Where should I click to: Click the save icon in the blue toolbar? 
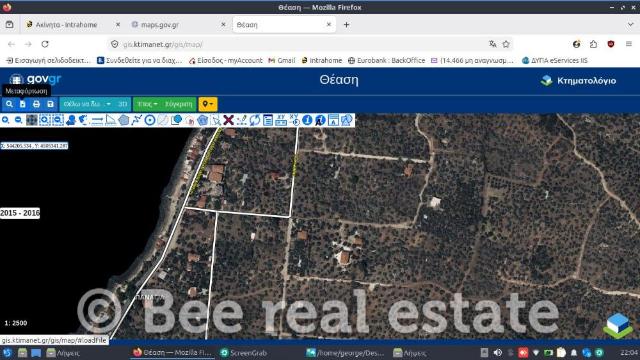[x=50, y=104]
